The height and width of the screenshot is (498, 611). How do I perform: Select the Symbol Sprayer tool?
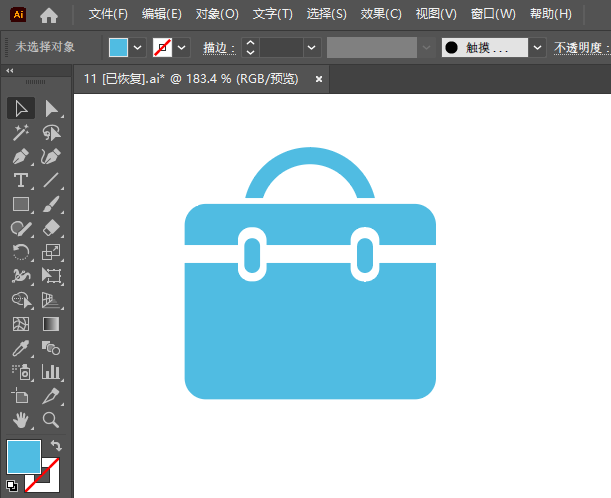[21, 372]
